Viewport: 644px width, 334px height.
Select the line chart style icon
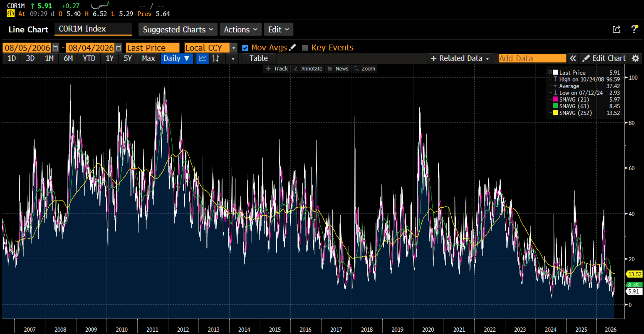[202, 58]
